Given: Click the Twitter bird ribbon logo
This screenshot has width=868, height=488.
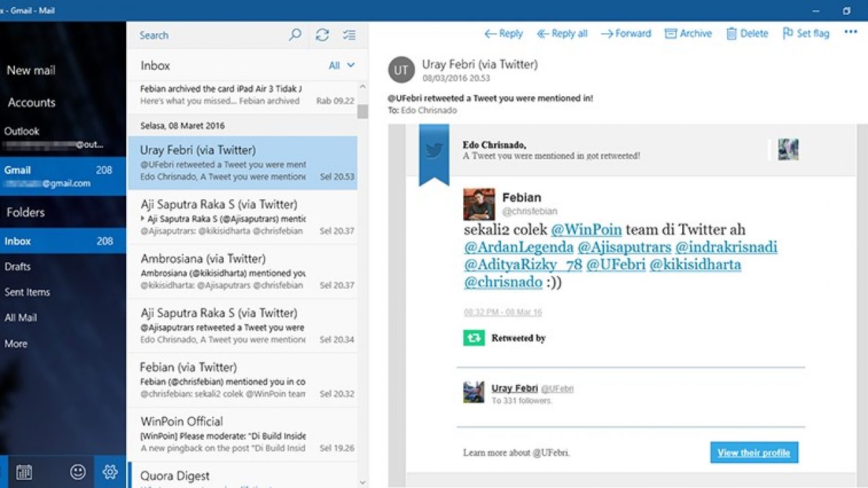Looking at the screenshot, I should pyautogui.click(x=434, y=150).
